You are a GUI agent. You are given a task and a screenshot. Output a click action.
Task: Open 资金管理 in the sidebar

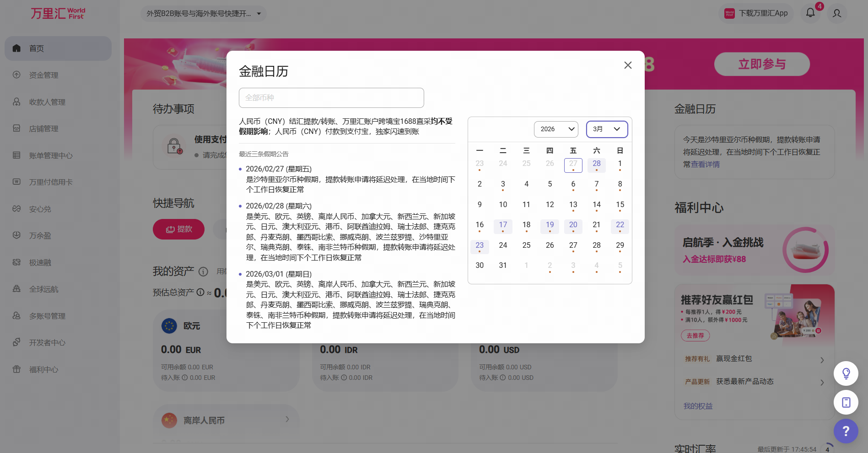point(43,75)
